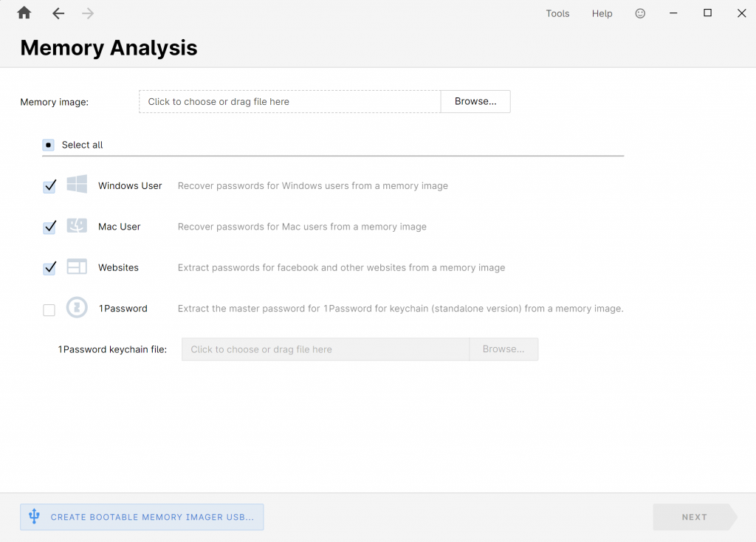Viewport: 756px width, 542px height.
Task: Enable the 1Password checkbox
Action: [x=49, y=310]
